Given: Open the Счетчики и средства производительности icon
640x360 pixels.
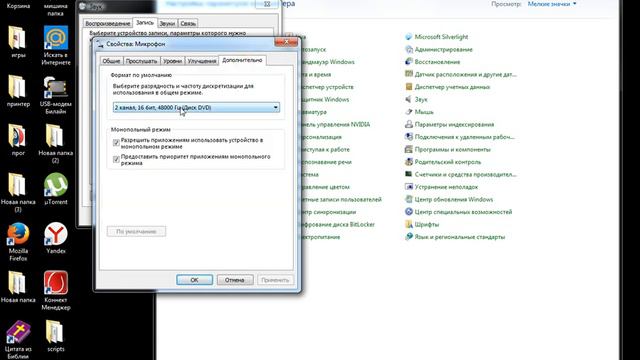Looking at the screenshot, I should [409, 174].
